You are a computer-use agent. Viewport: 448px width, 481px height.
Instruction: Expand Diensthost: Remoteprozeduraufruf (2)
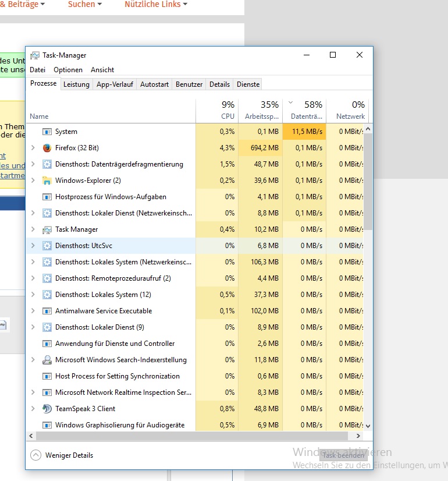[x=33, y=278]
